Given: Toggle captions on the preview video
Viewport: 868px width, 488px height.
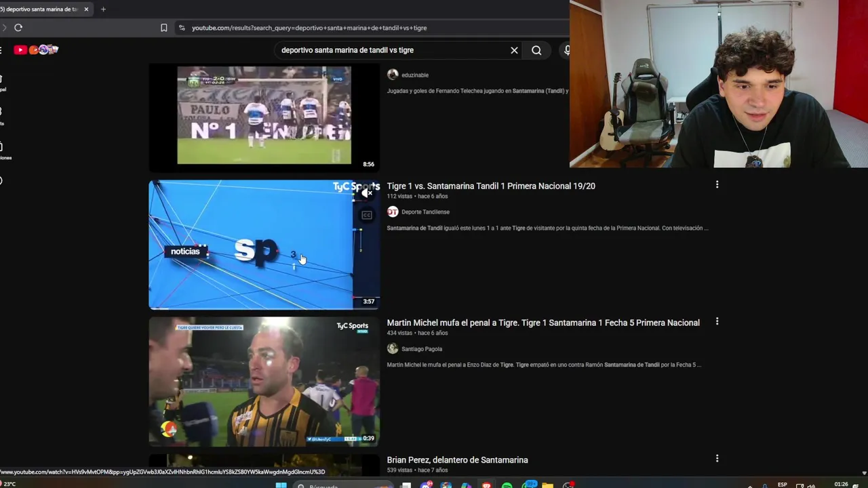Looking at the screenshot, I should (367, 216).
